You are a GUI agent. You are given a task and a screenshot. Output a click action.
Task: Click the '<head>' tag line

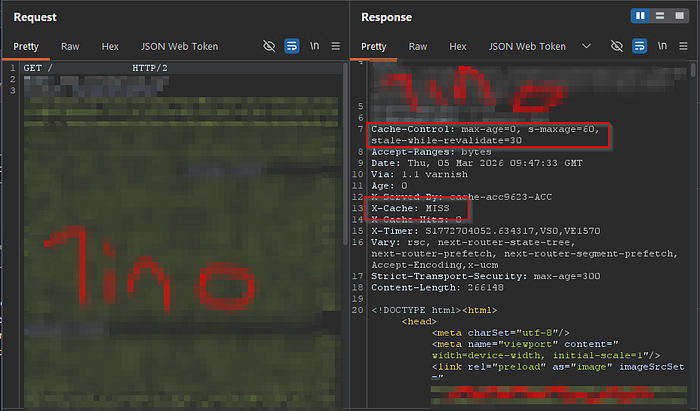pos(419,321)
